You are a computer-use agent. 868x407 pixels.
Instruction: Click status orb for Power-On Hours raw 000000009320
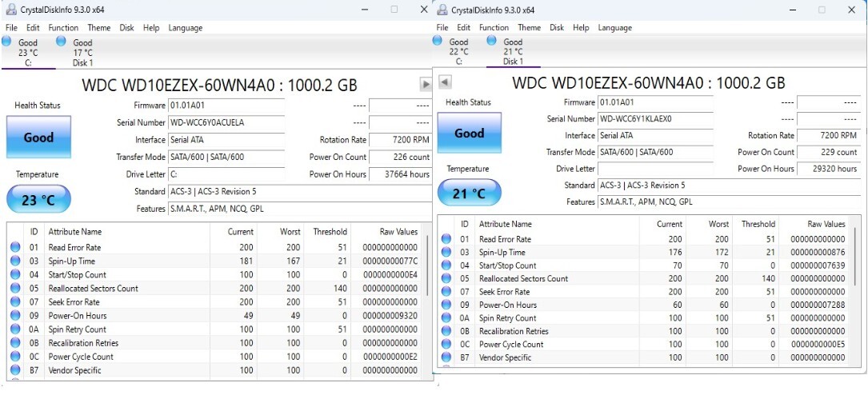(x=15, y=316)
